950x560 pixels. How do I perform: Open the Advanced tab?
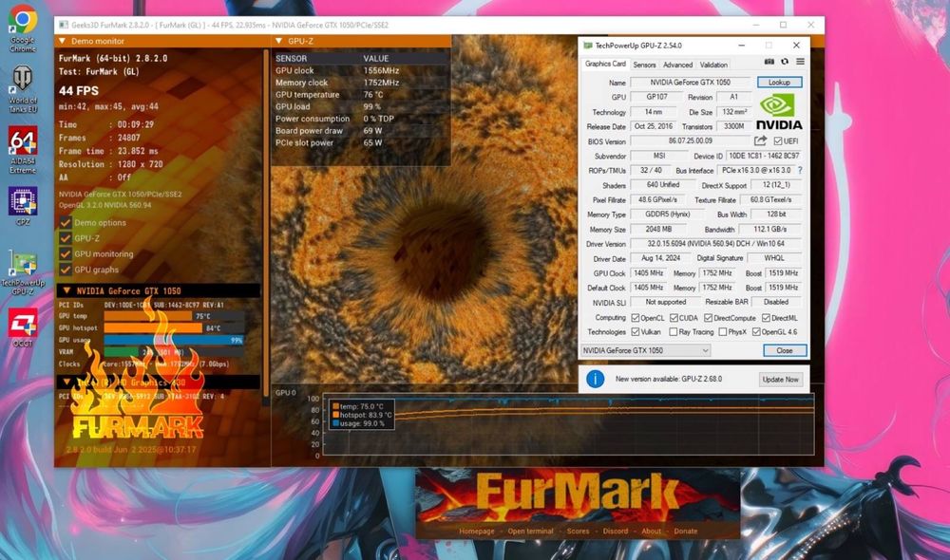677,65
